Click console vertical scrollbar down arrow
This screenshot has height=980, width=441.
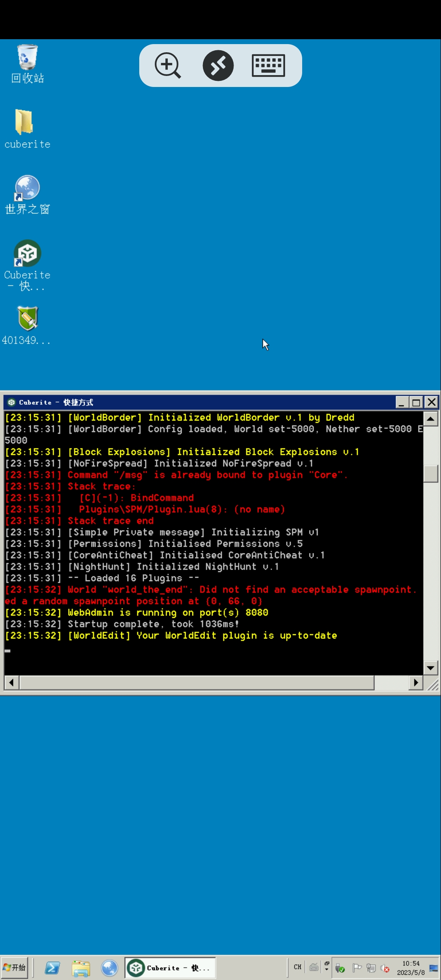430,668
